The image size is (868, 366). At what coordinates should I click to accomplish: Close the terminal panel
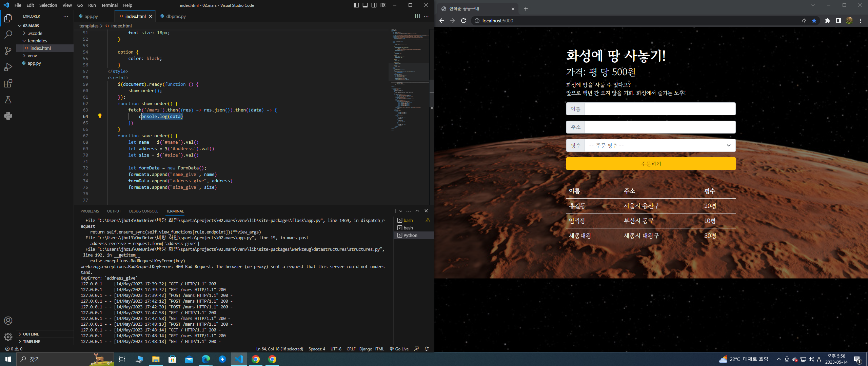pos(426,211)
